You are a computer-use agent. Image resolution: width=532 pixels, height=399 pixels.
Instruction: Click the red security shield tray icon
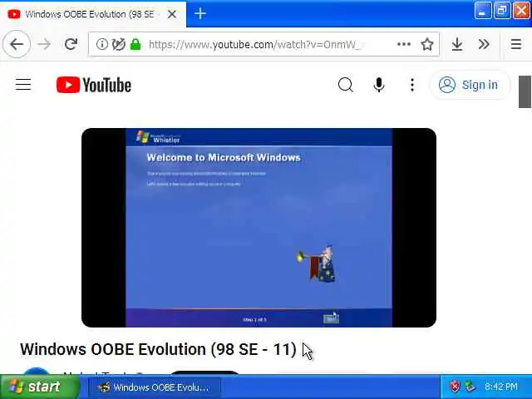pyautogui.click(x=455, y=387)
